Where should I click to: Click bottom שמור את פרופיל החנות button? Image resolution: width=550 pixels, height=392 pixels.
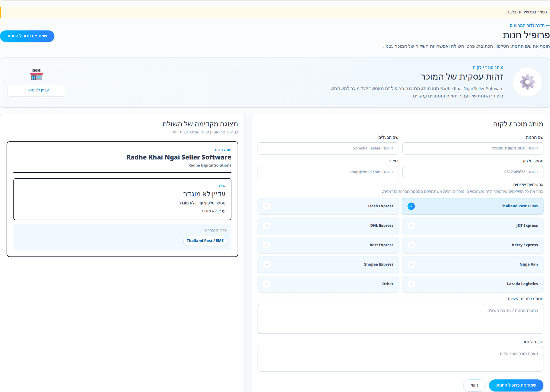point(516,385)
